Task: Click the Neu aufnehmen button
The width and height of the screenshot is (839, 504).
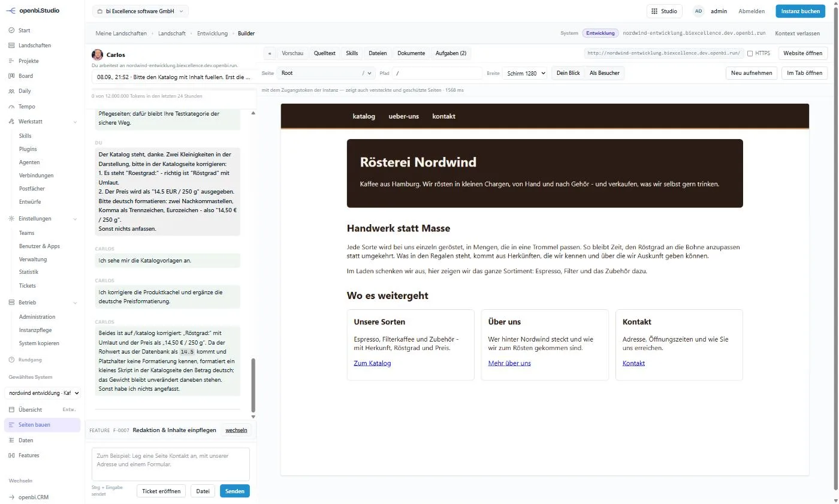Action: [752, 73]
